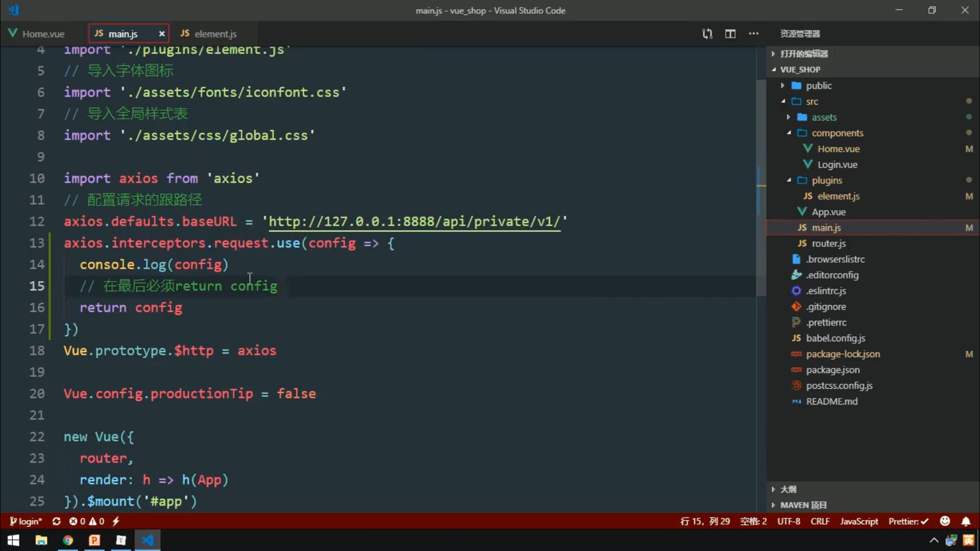Image resolution: width=980 pixels, height=551 pixels.
Task: Click line number 20 in the gutter
Action: click(x=37, y=394)
